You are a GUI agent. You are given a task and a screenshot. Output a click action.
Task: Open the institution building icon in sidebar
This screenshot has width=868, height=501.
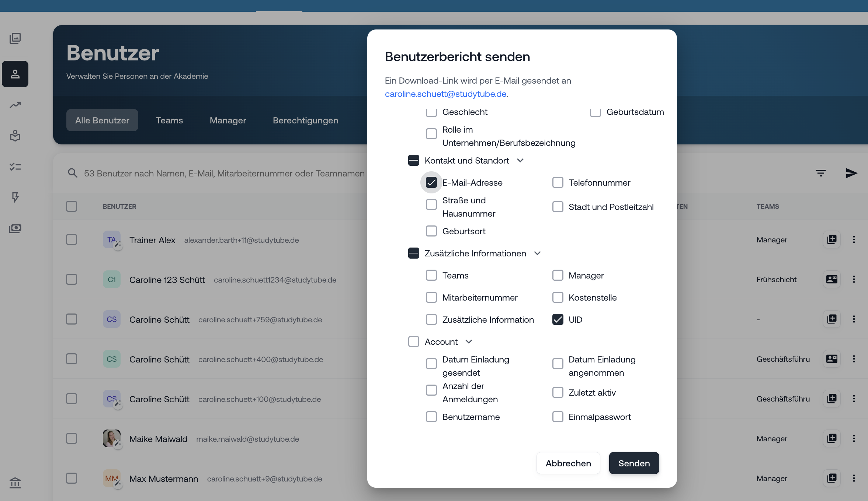15,482
